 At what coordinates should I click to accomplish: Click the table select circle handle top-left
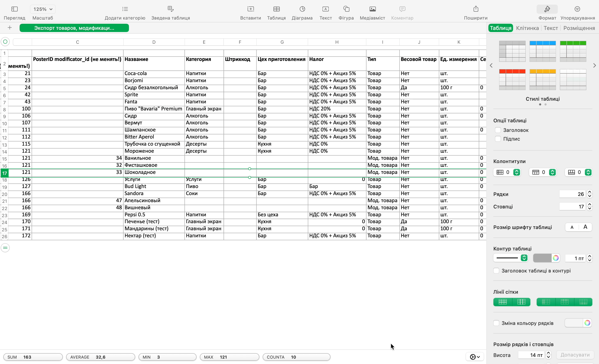coord(5,42)
